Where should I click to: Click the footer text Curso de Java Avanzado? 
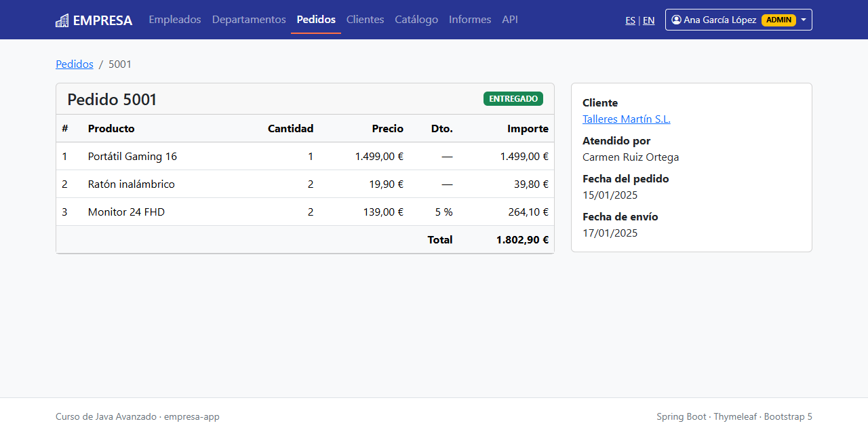click(x=106, y=417)
